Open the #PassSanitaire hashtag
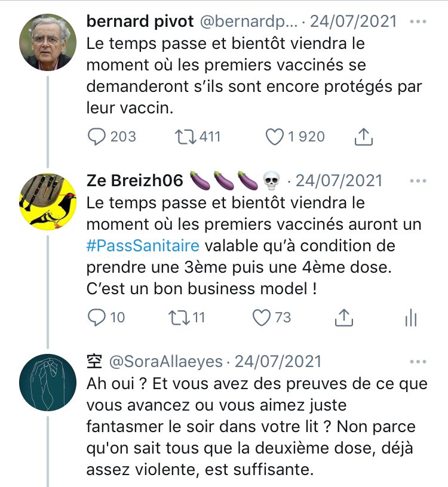This screenshot has width=448, height=487. coord(143,246)
